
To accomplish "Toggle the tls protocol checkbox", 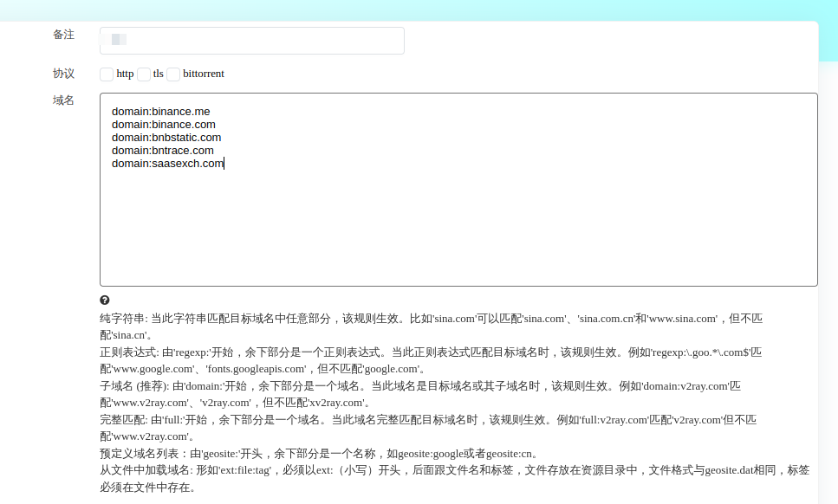I will [x=144, y=74].
